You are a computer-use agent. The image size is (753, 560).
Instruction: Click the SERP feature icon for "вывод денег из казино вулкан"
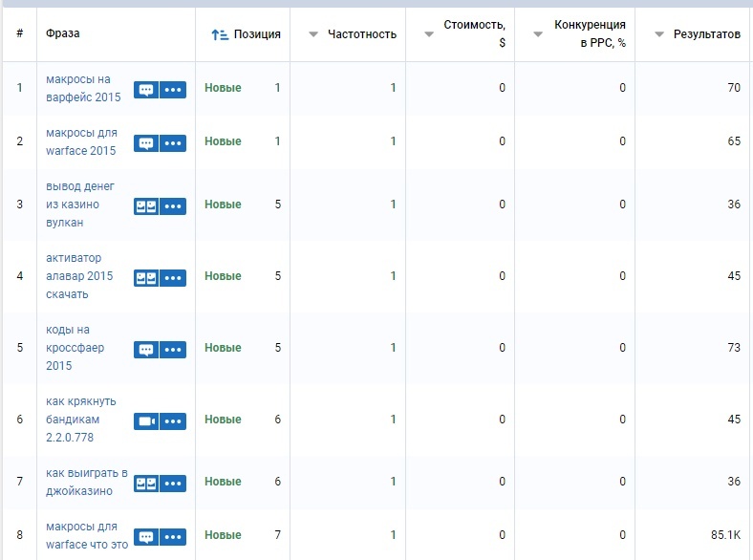145,205
